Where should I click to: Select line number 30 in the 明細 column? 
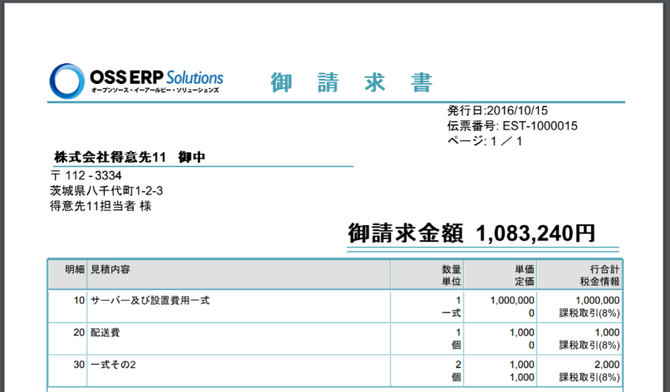(79, 365)
